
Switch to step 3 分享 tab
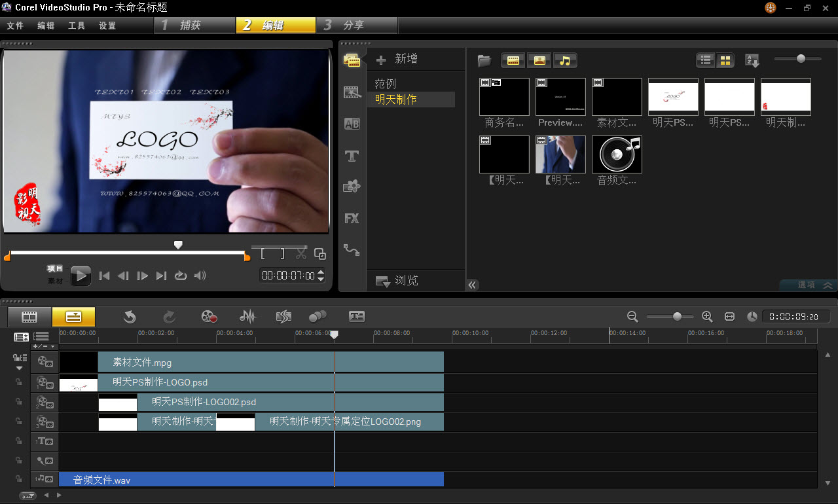click(357, 25)
